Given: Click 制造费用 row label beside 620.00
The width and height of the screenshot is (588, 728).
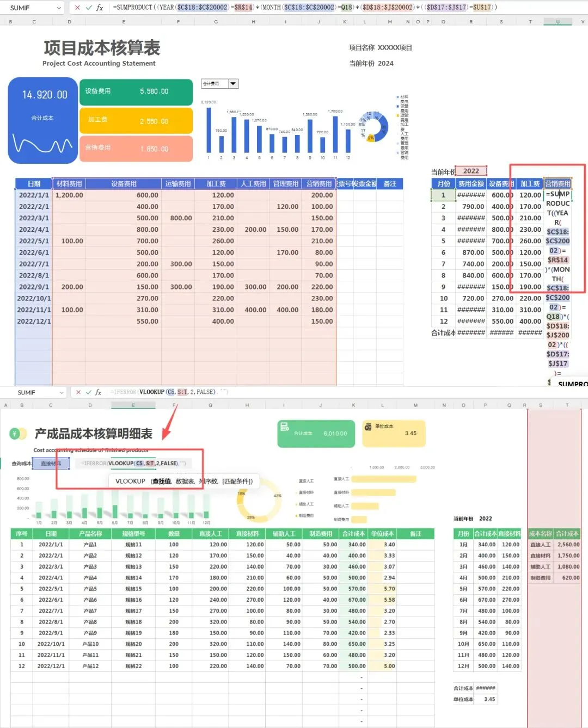Looking at the screenshot, I should 540,578.
